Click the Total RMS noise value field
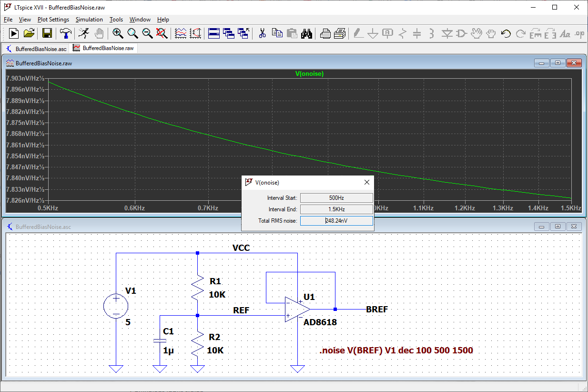Viewport: 588px width, 392px height. [336, 221]
